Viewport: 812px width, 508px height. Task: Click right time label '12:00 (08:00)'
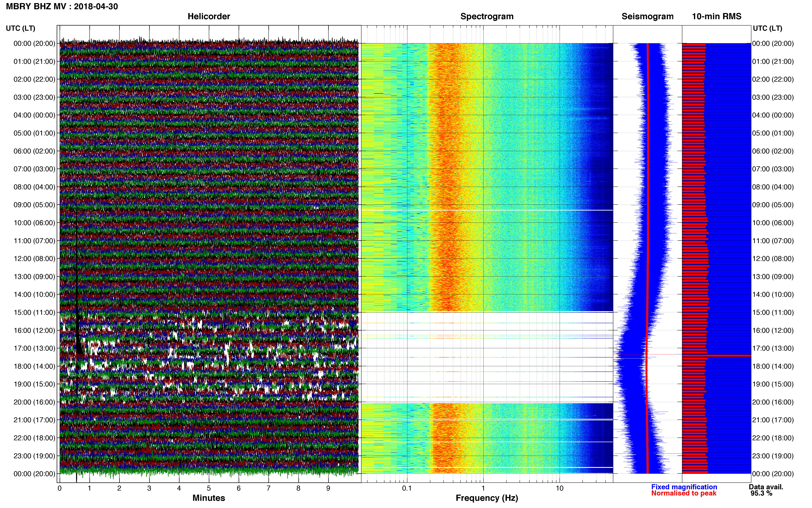point(773,259)
